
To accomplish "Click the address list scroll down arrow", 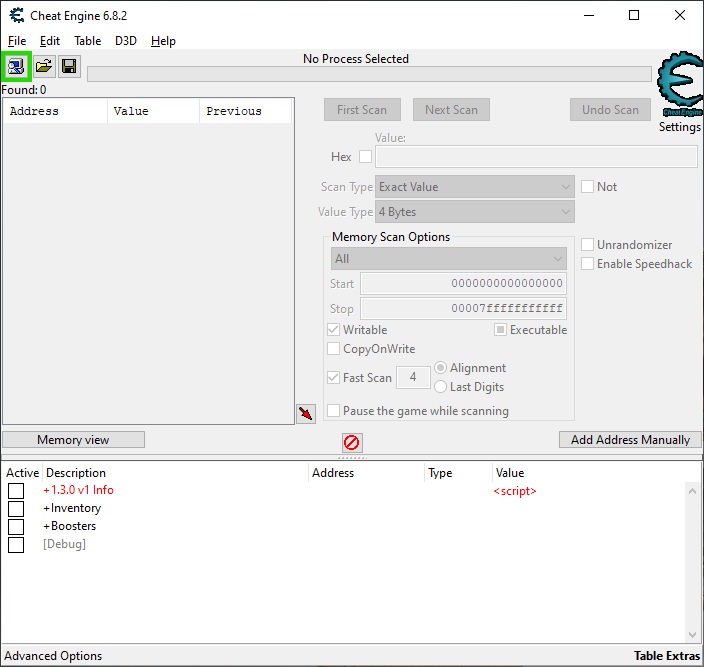I will [x=692, y=635].
